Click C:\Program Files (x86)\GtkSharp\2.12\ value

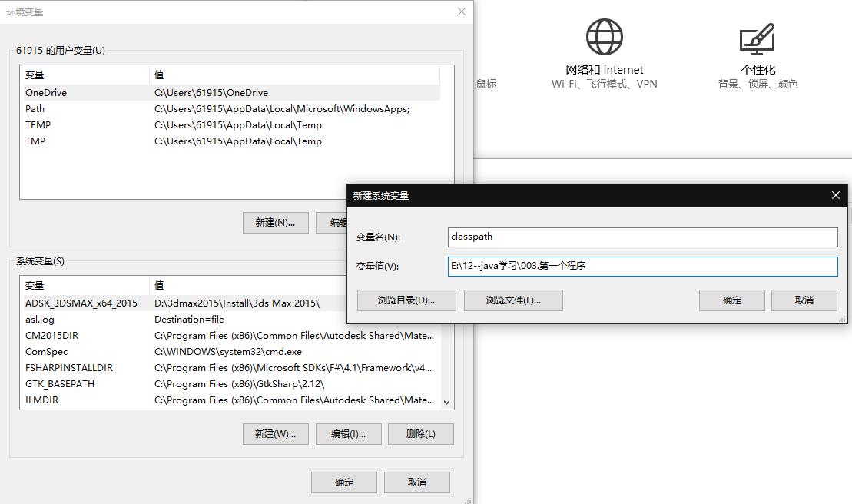239,384
